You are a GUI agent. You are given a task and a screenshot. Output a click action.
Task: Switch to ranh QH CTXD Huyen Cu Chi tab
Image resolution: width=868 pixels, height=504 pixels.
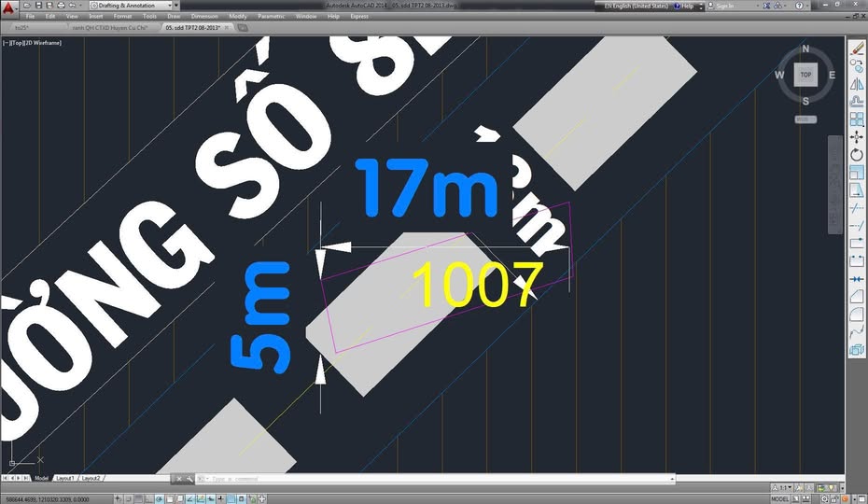click(111, 28)
